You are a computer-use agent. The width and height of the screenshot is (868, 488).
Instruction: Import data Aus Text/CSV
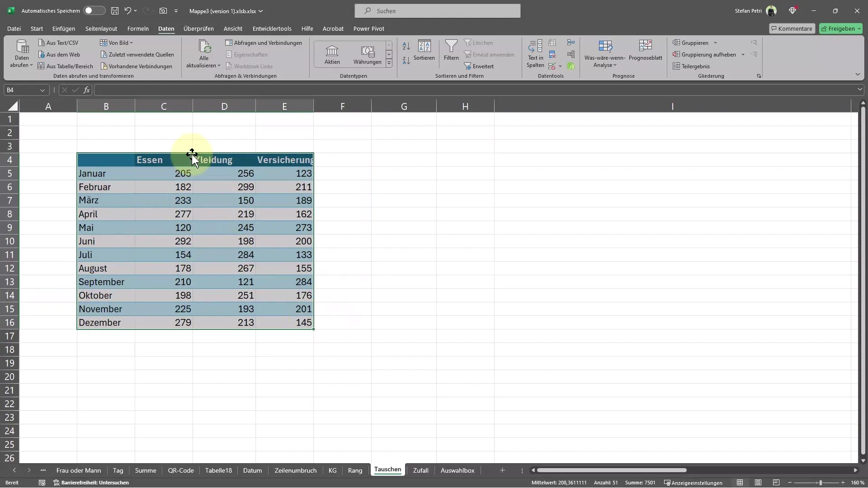pyautogui.click(x=58, y=43)
